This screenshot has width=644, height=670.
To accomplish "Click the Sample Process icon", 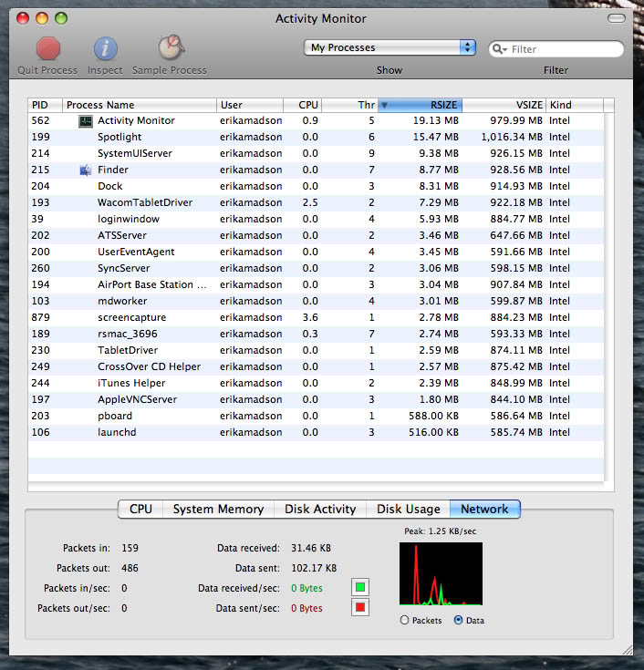I will tap(171, 47).
